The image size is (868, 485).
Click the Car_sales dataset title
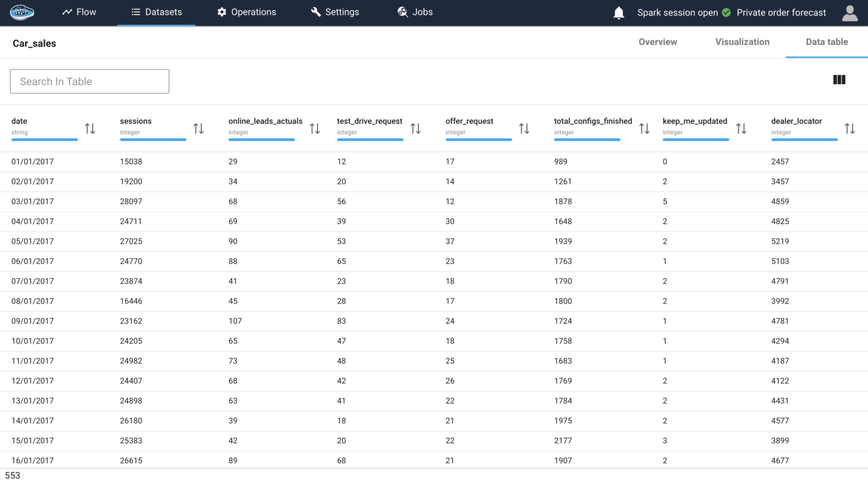tap(34, 43)
